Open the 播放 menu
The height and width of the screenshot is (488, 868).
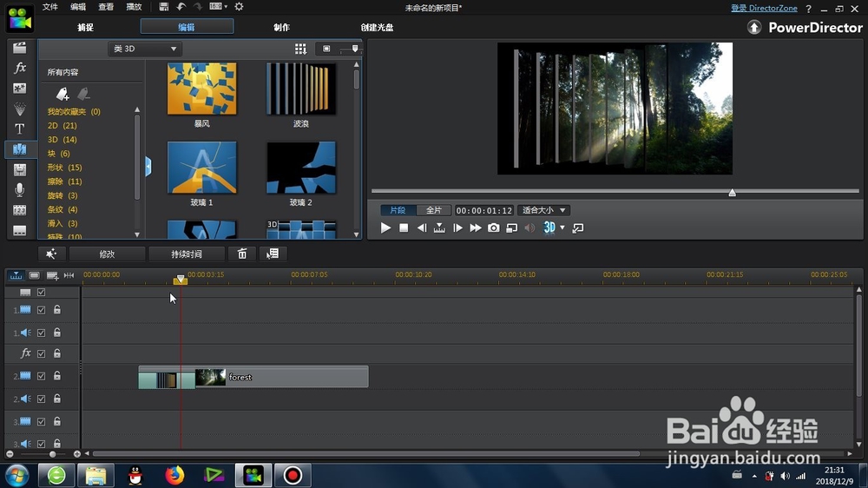pyautogui.click(x=134, y=7)
